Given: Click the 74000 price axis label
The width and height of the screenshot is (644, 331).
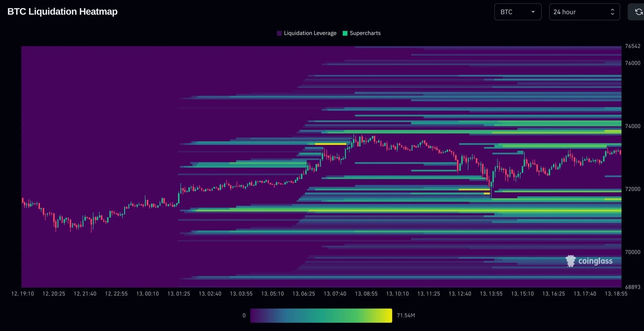Looking at the screenshot, I should click(x=633, y=126).
